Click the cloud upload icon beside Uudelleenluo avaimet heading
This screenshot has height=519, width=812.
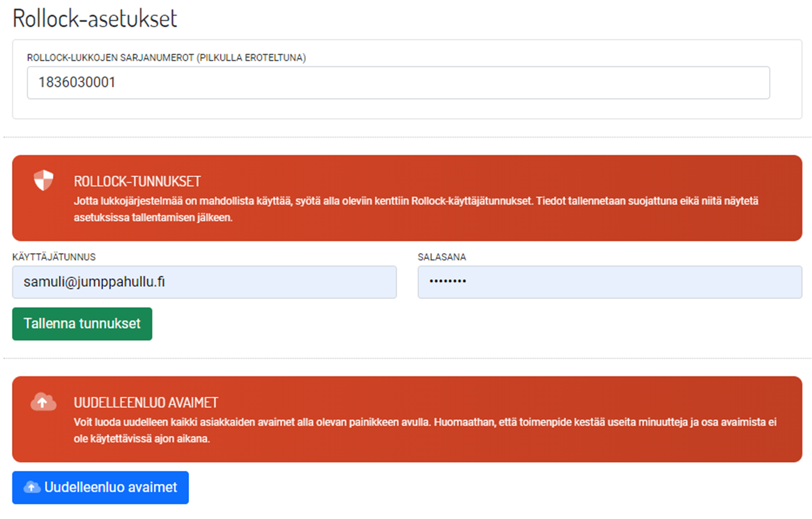(x=43, y=402)
